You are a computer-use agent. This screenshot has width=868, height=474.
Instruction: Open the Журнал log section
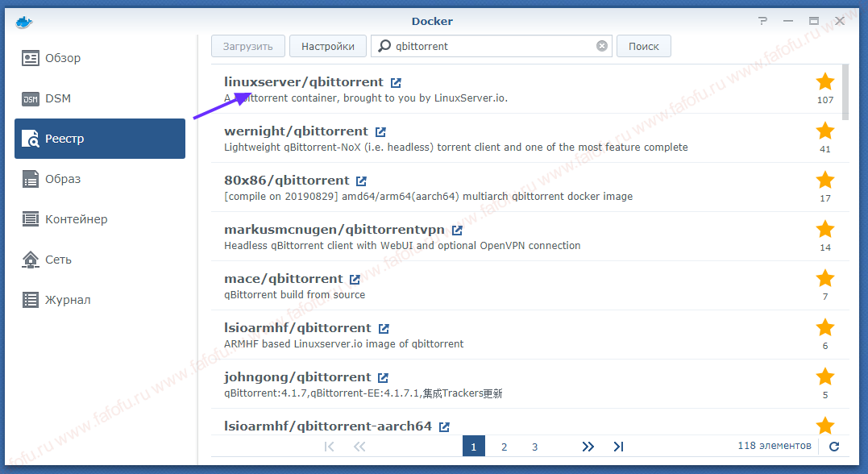coord(100,300)
